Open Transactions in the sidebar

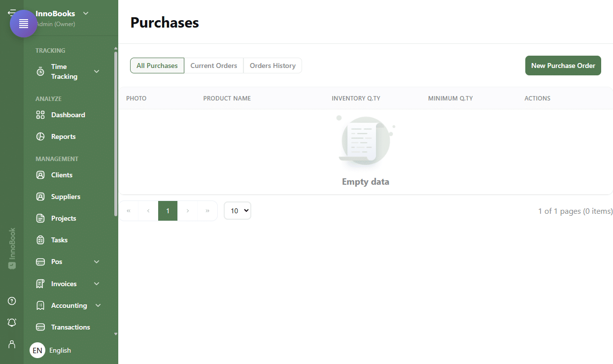70,327
